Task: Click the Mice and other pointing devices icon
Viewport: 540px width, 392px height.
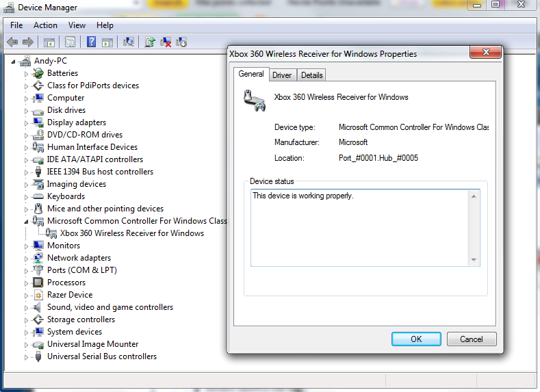Action: click(38, 209)
